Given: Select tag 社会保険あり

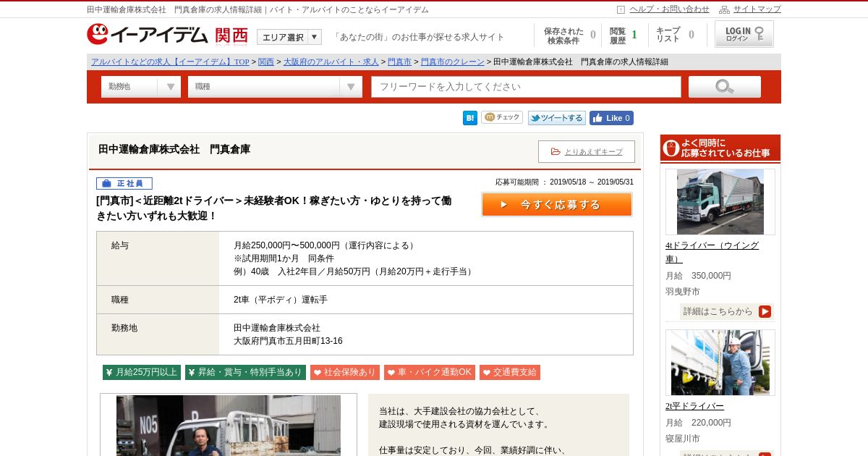Looking at the screenshot, I should tap(345, 372).
